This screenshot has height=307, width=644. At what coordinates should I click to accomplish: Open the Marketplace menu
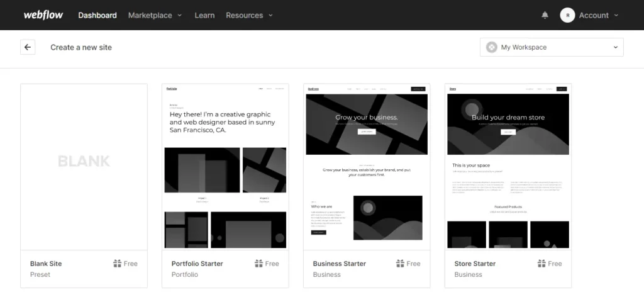150,15
